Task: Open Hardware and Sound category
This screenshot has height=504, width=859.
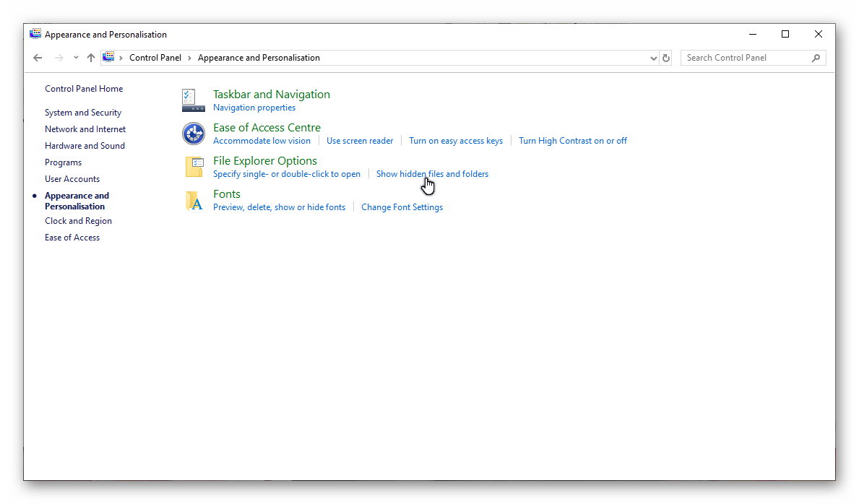Action: pos(85,146)
